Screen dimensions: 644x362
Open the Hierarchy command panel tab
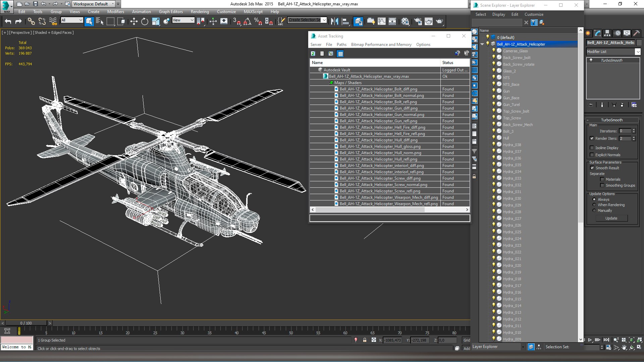coord(607,33)
